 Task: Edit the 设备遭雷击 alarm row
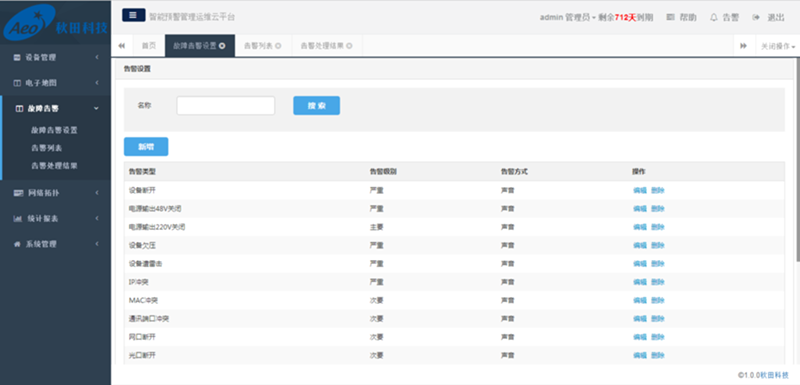tap(640, 264)
